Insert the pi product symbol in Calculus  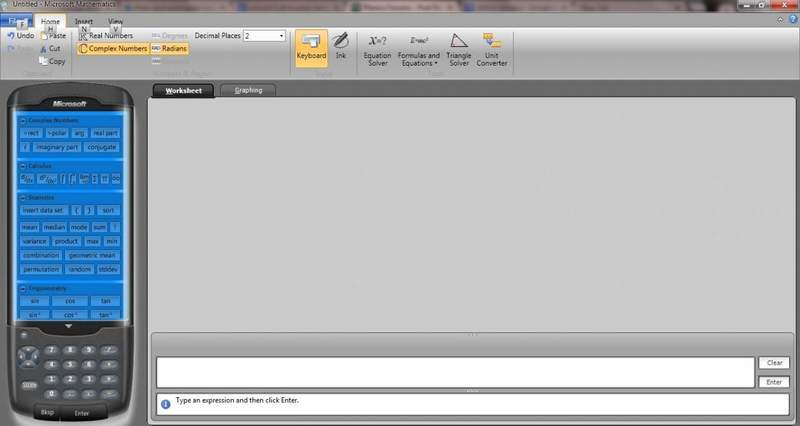coord(105,179)
